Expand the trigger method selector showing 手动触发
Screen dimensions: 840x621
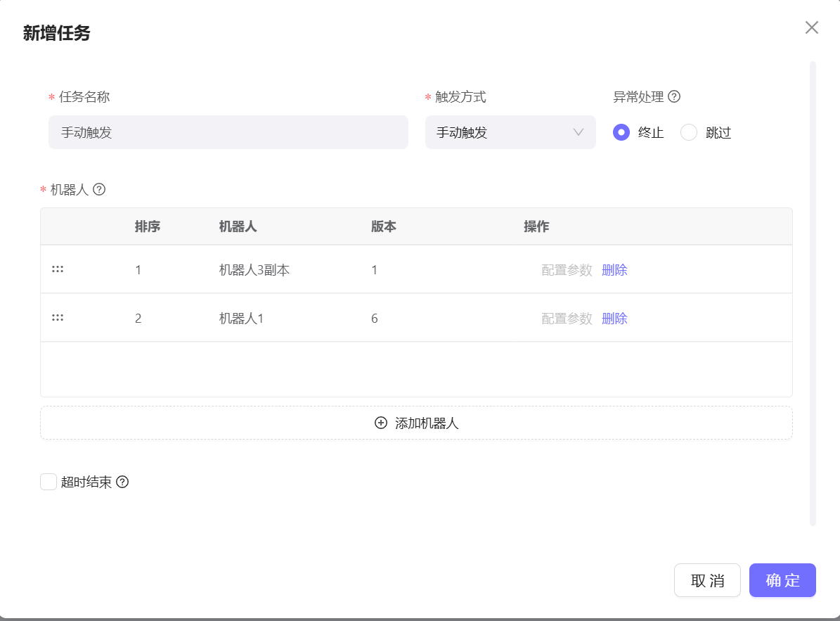pyautogui.click(x=510, y=132)
